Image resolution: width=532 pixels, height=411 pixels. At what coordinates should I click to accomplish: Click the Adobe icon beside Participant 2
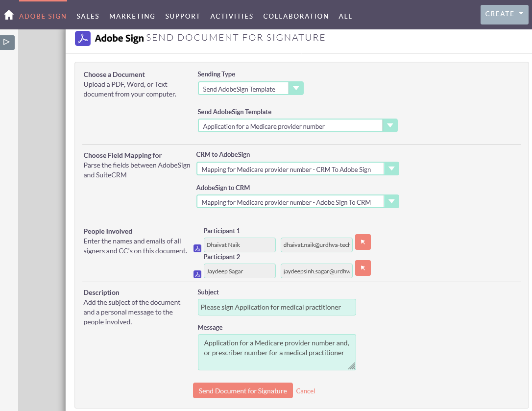[x=197, y=274]
